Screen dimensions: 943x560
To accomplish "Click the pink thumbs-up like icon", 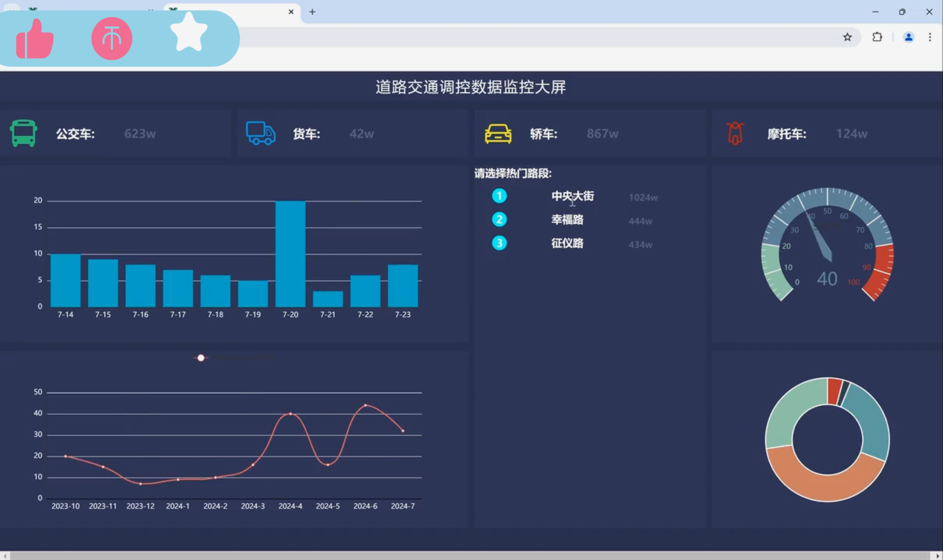I will [x=35, y=39].
